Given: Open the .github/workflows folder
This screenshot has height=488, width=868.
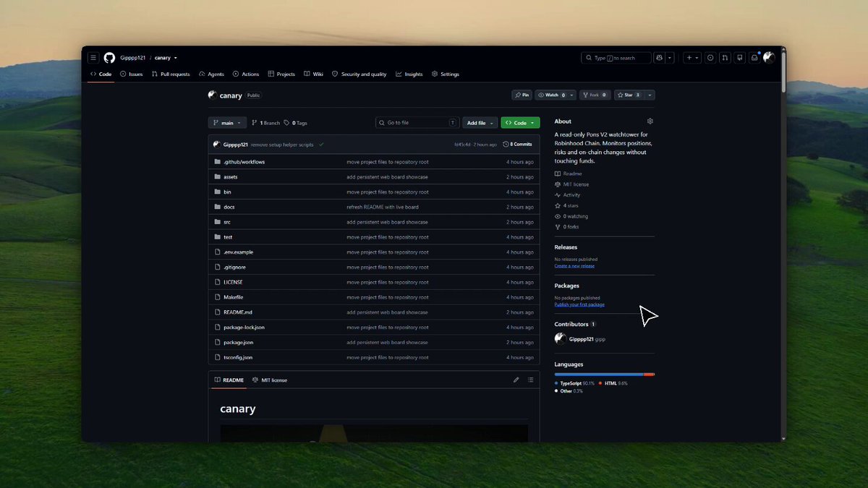Looking at the screenshot, I should (244, 162).
